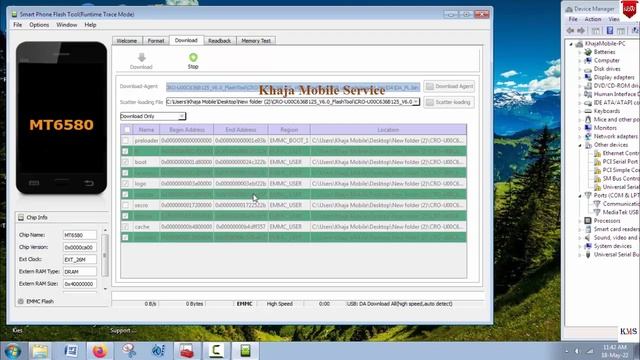Select SM Bus Controller device
The image size is (640, 360).
(x=617, y=178)
